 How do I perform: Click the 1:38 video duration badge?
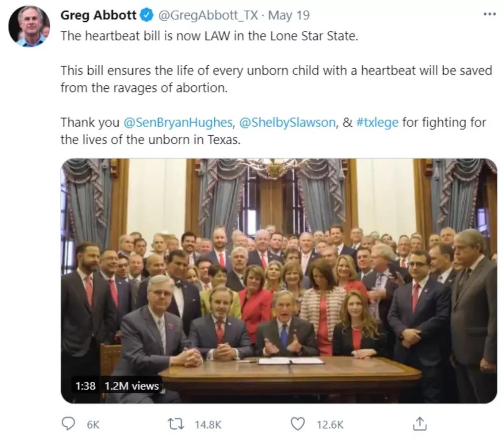[85, 386]
